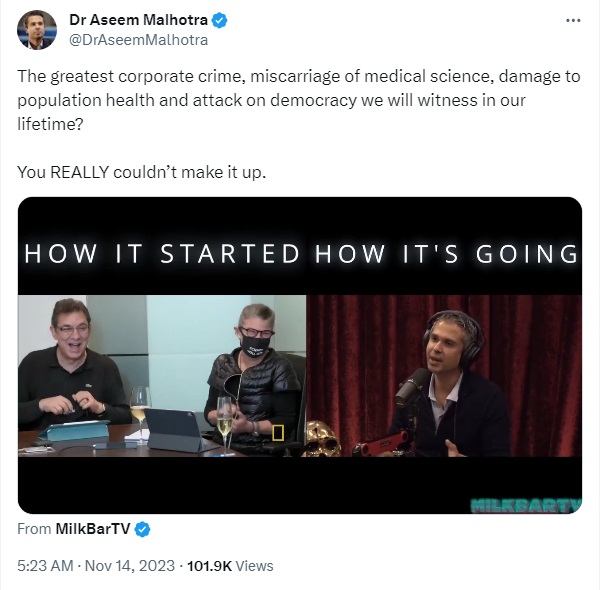Click the right video frame with the red curtain

(444, 376)
